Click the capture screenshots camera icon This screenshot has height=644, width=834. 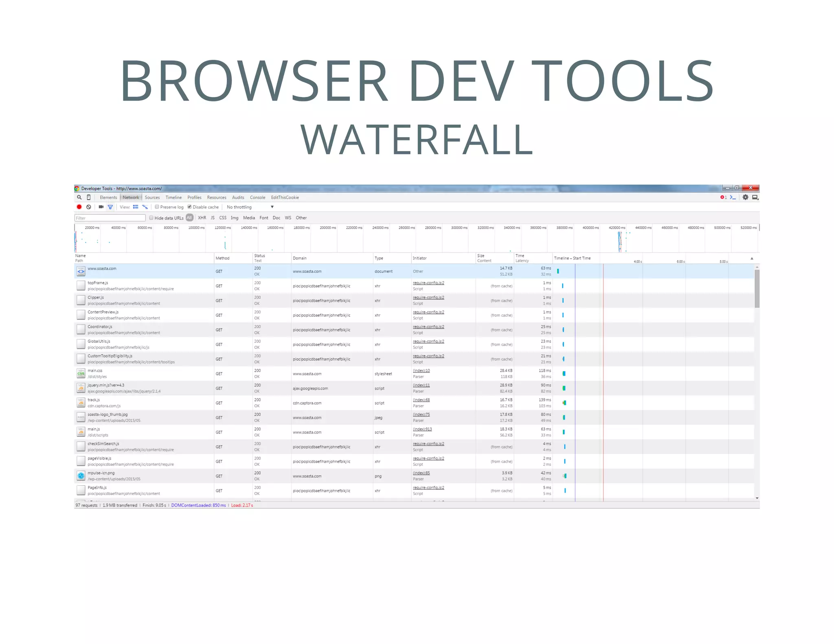tap(101, 207)
